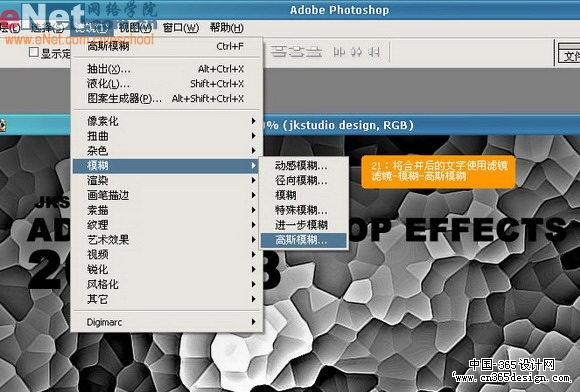Image resolution: width=580 pixels, height=392 pixels.
Task: Open the 锐化 filter submenu
Action: (x=167, y=269)
